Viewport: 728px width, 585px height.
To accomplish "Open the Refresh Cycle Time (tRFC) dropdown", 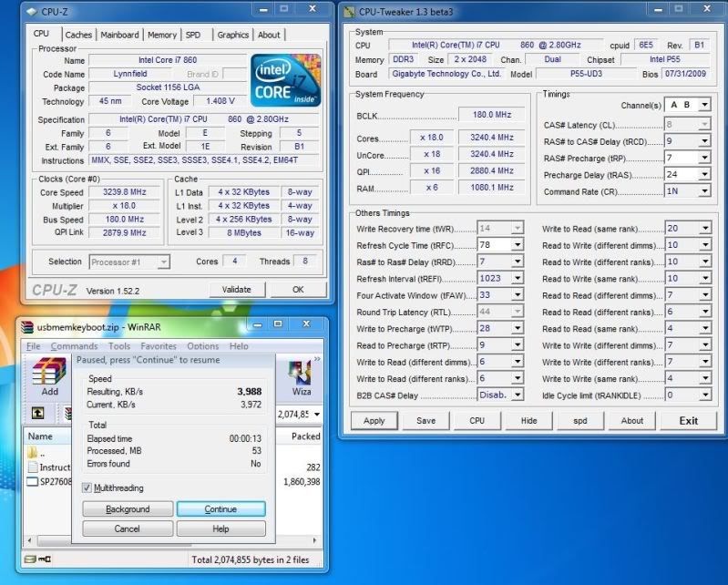I will coord(518,245).
